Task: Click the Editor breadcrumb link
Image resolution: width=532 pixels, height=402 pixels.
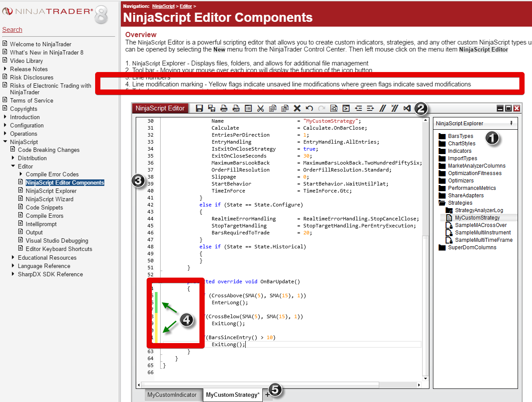Action: click(185, 6)
